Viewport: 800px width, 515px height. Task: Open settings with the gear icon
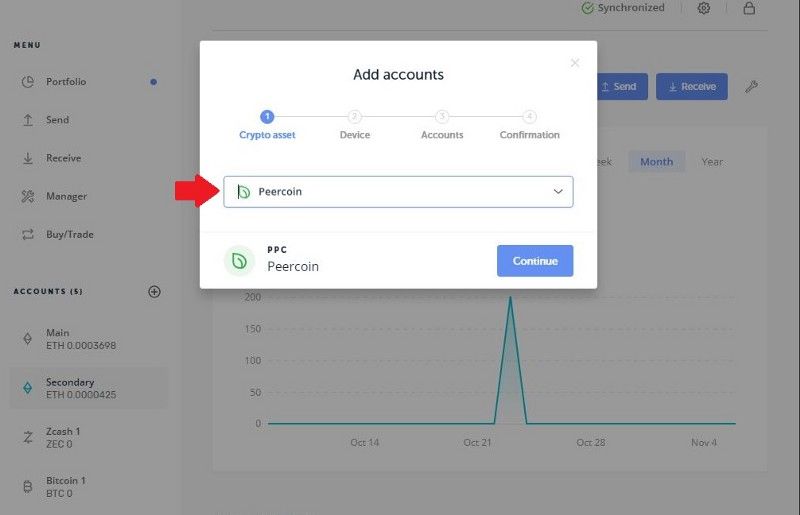704,8
